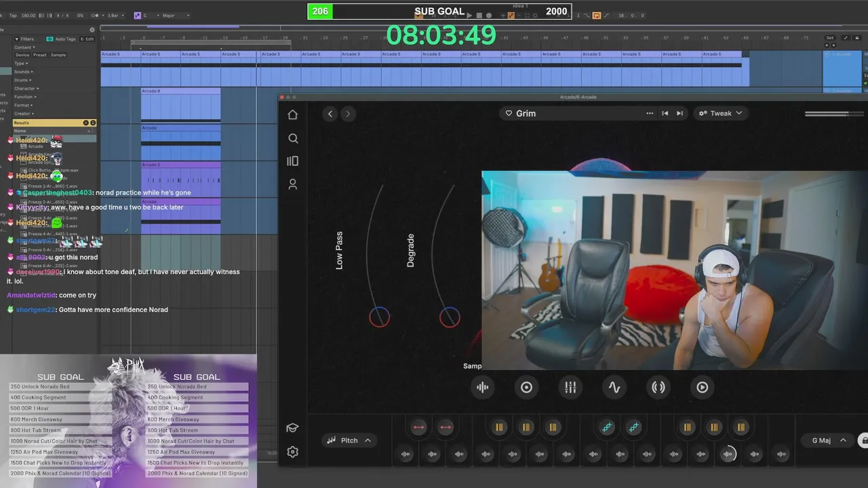
Task: Toggle the purple scale mode button
Action: (x=137, y=15)
